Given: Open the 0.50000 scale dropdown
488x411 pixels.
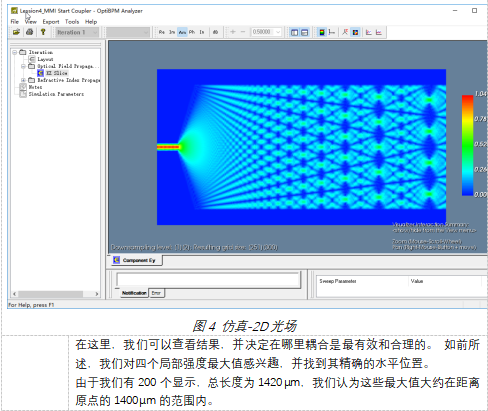Looking at the screenshot, I should click(278, 32).
